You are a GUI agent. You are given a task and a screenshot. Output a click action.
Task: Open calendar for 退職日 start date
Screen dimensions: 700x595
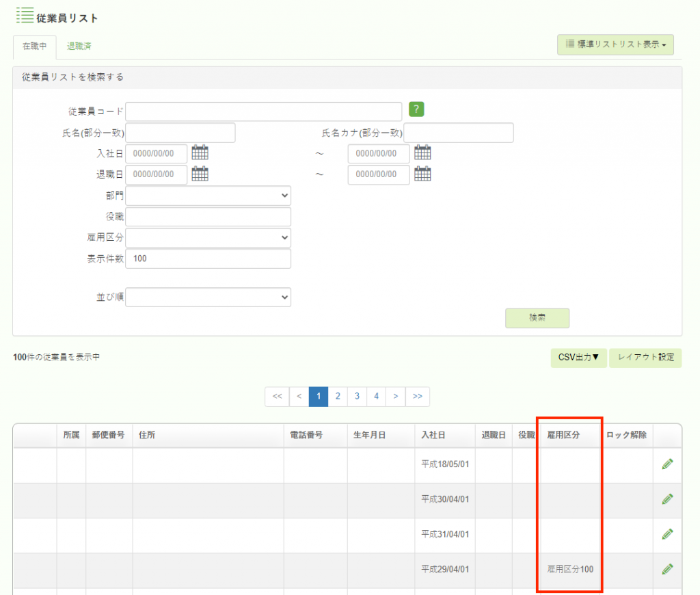coord(200,174)
